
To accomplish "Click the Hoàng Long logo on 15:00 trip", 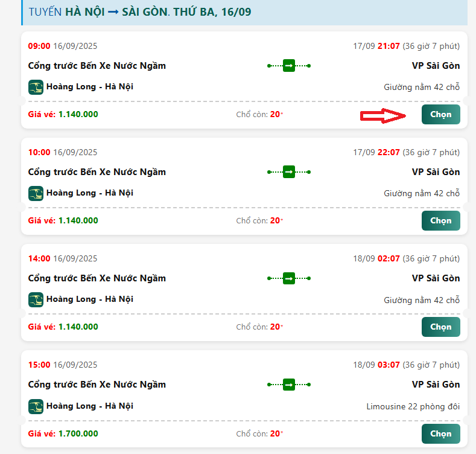I will pyautogui.click(x=36, y=406).
